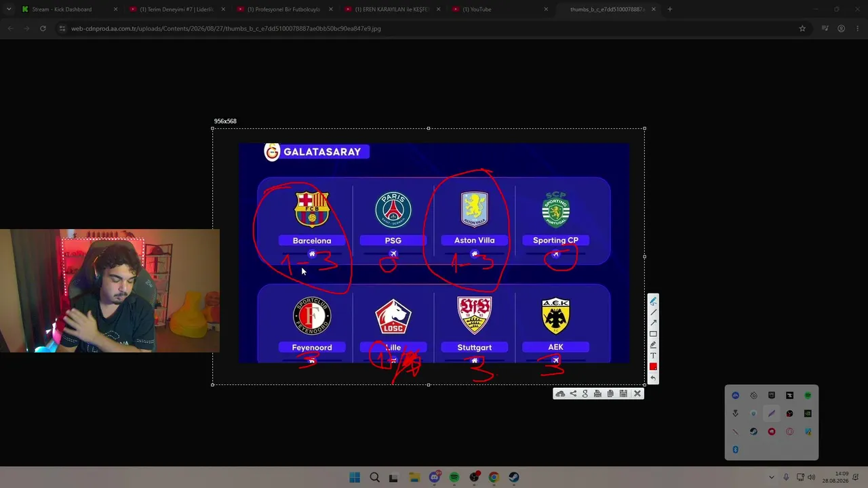The width and height of the screenshot is (868, 488).
Task: Open NVIDIA tray icon
Action: (808, 413)
